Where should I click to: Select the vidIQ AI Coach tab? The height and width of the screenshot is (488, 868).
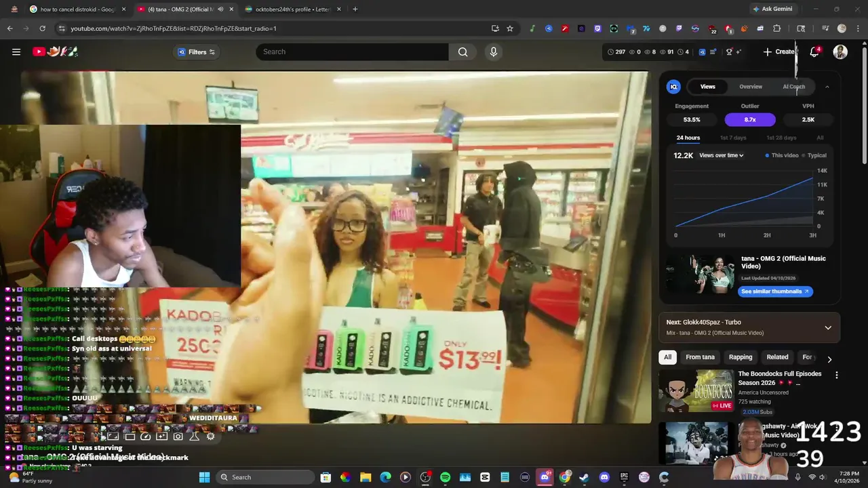coord(794,87)
